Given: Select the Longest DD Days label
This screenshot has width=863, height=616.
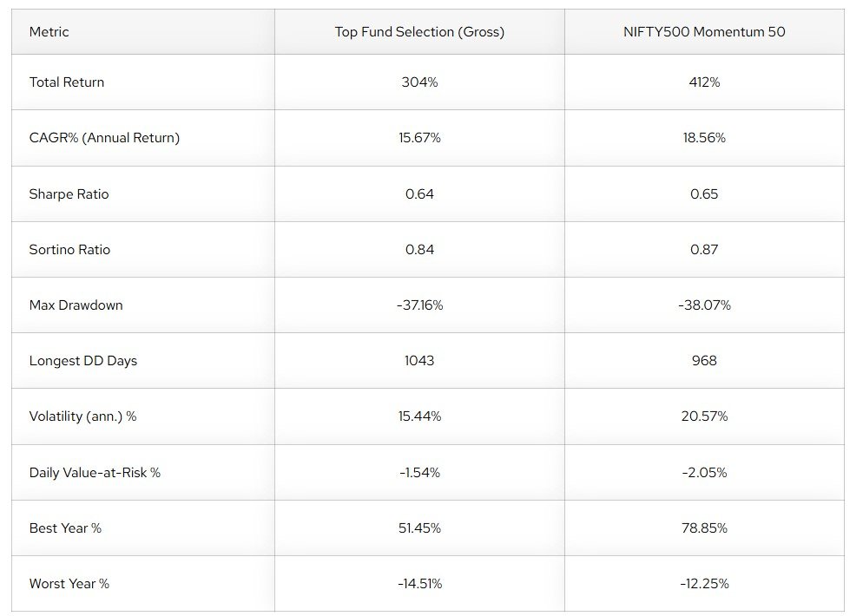Looking at the screenshot, I should (x=83, y=361).
